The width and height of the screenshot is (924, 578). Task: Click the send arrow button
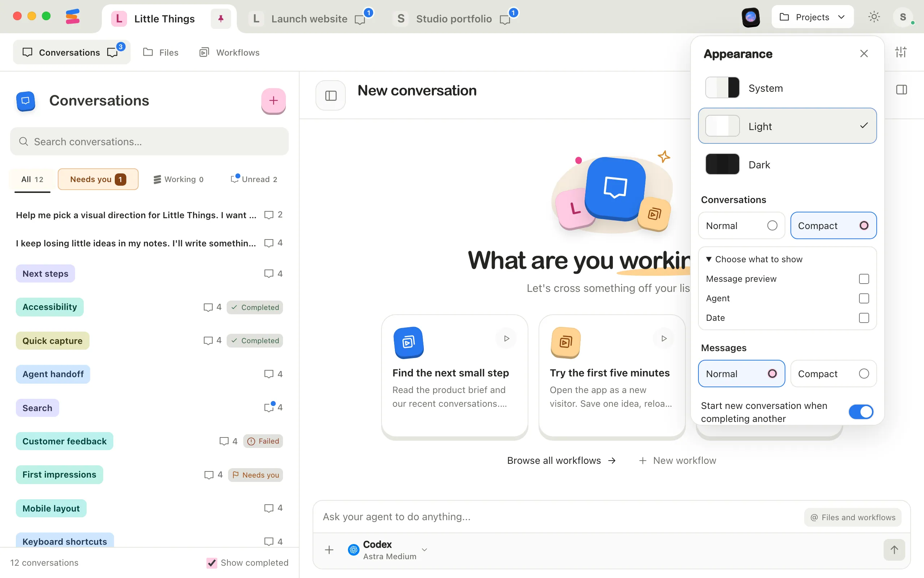point(894,549)
